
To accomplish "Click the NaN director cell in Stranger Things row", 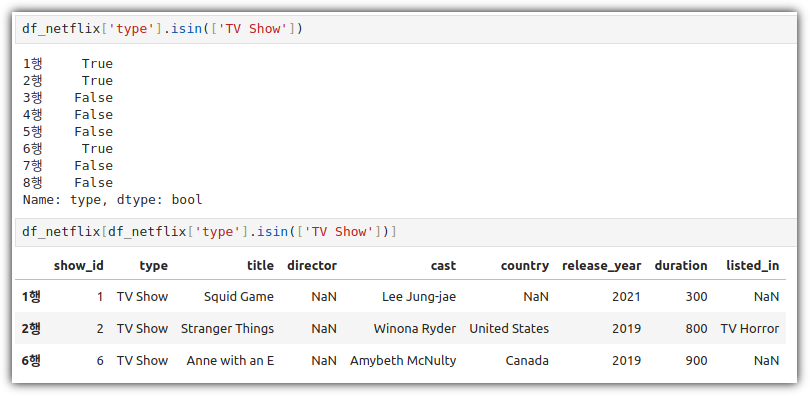I will [324, 329].
